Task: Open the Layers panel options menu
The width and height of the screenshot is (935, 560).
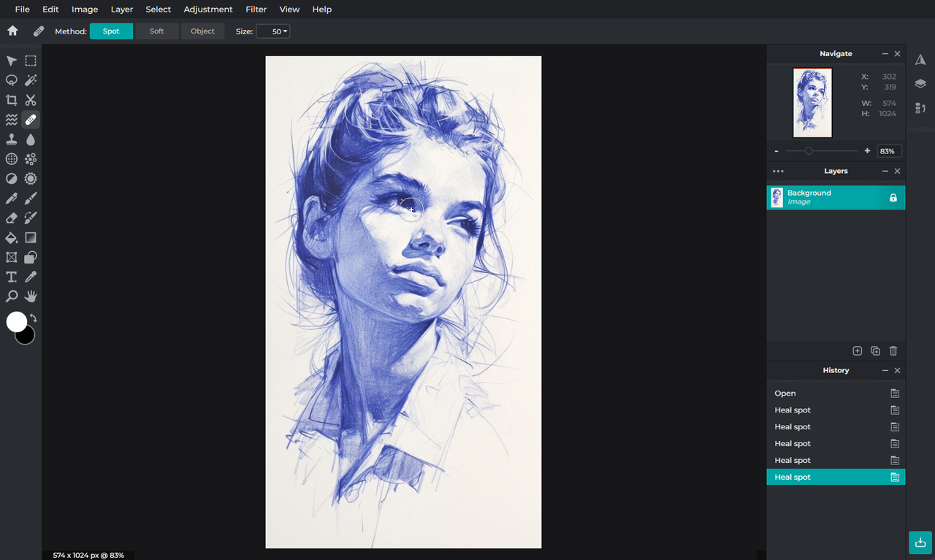Action: coord(778,171)
